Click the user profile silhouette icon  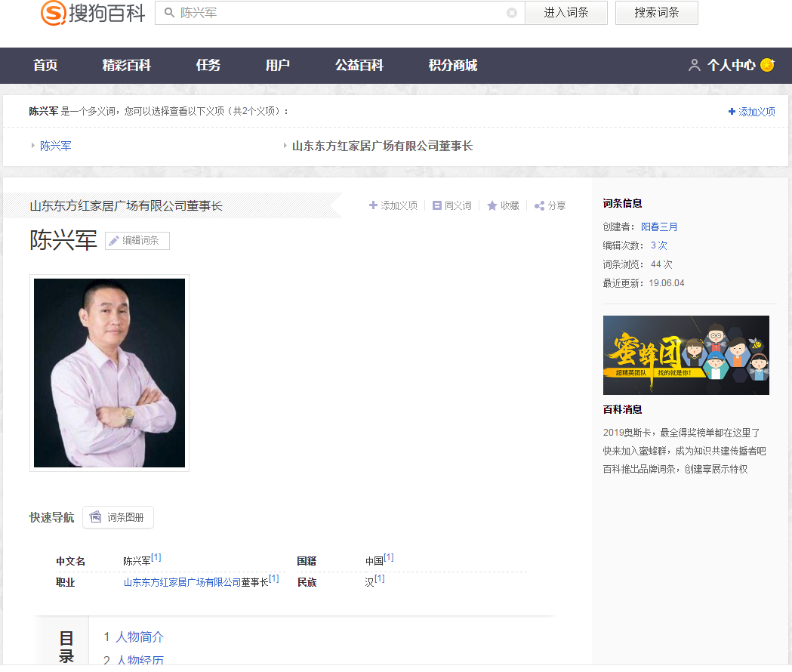(x=695, y=65)
